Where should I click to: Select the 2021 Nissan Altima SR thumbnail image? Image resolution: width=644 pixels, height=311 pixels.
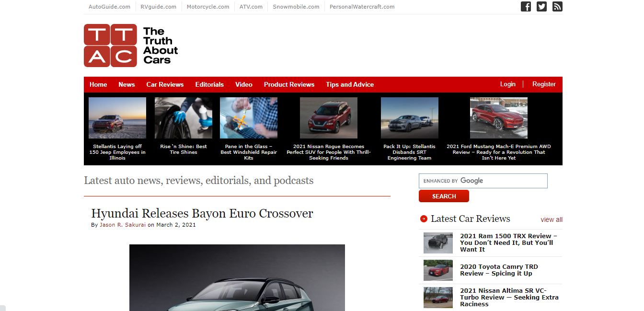(x=438, y=297)
